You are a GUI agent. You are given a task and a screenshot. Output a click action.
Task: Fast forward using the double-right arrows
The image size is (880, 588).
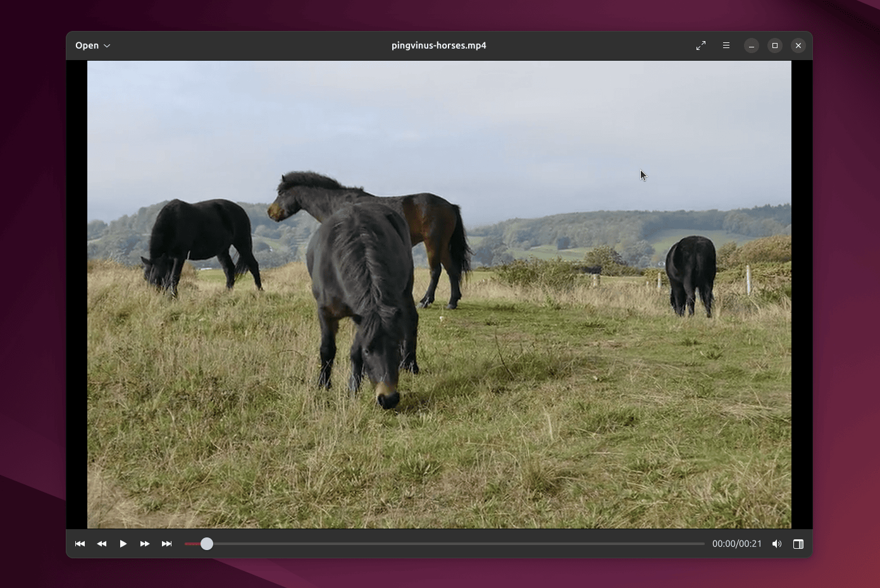(145, 544)
